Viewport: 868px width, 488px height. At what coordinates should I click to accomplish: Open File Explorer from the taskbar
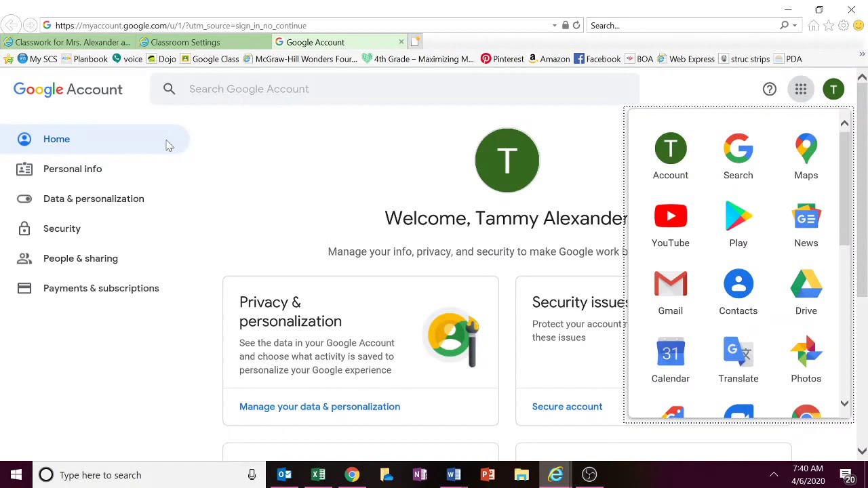pyautogui.click(x=521, y=474)
